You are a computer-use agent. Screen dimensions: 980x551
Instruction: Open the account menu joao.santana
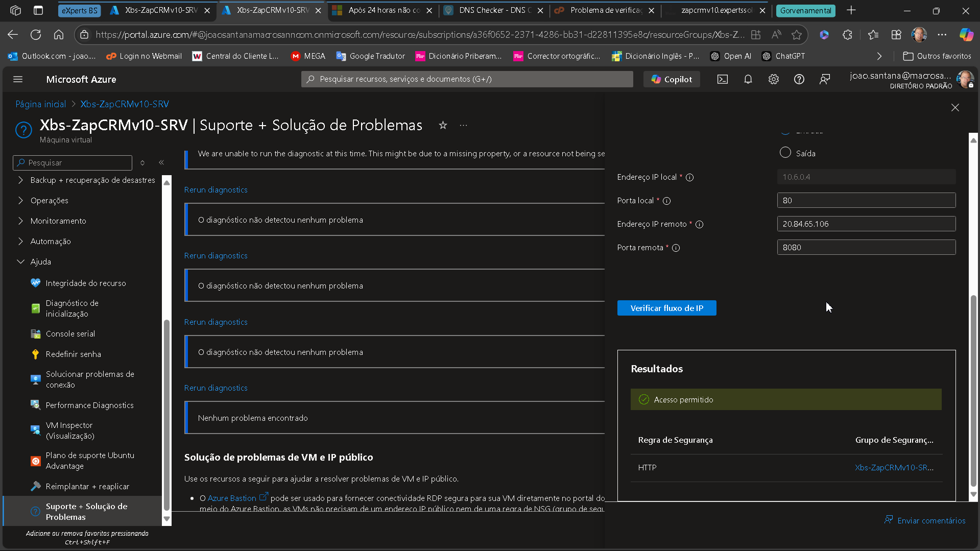tap(911, 80)
